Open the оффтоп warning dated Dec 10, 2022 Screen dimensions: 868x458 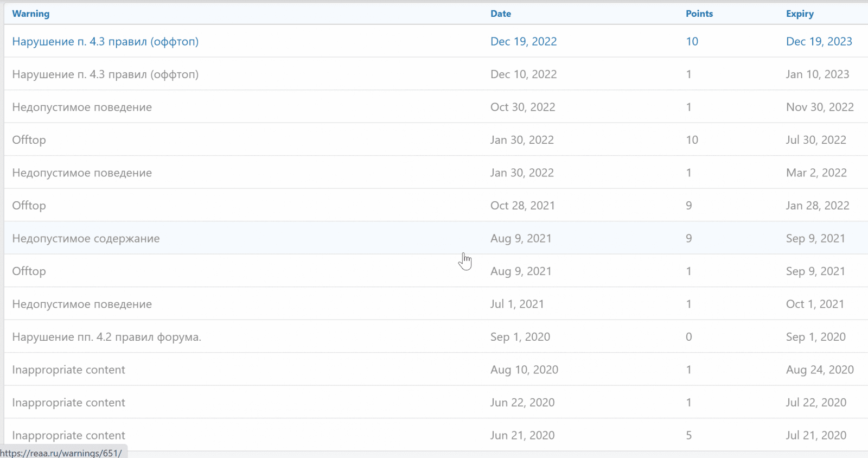[x=105, y=74]
